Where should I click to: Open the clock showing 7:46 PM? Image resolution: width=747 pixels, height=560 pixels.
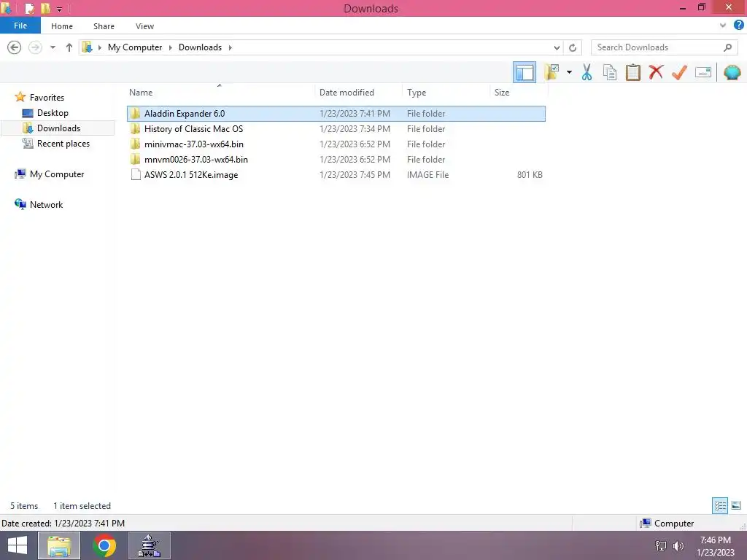click(715, 545)
